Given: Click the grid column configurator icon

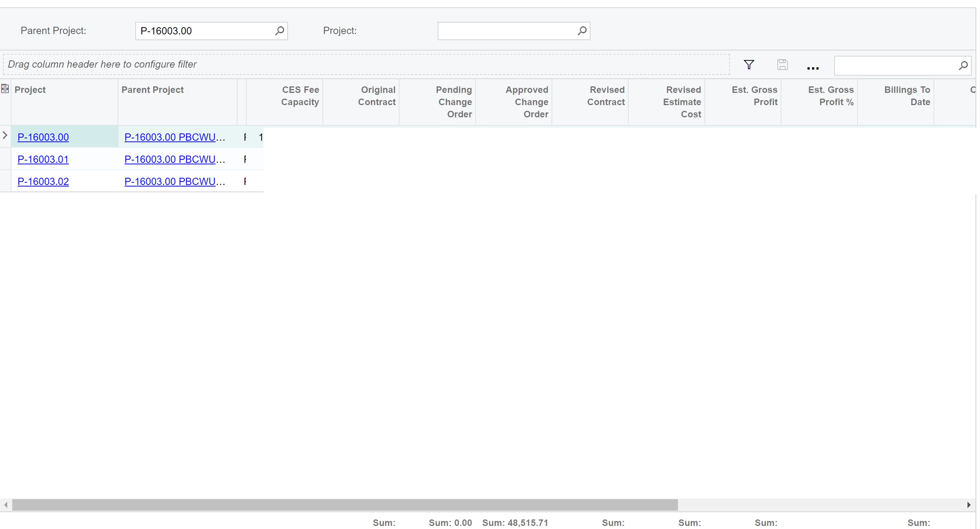Looking at the screenshot, I should (5, 89).
